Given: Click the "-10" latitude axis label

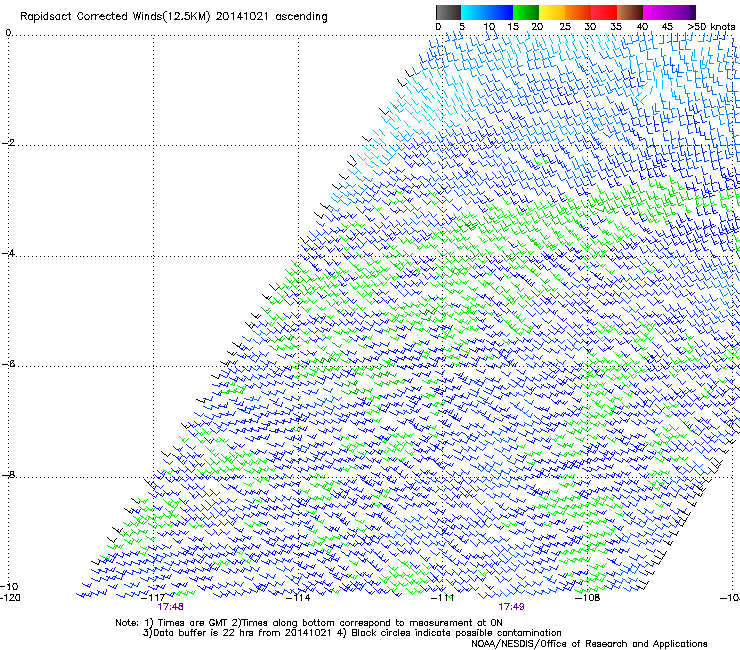Looking at the screenshot, I should [9, 586].
